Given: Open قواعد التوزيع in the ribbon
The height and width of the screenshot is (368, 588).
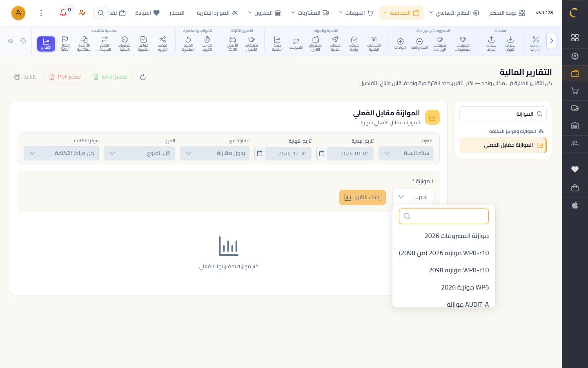Looking at the screenshot, I should (163, 44).
